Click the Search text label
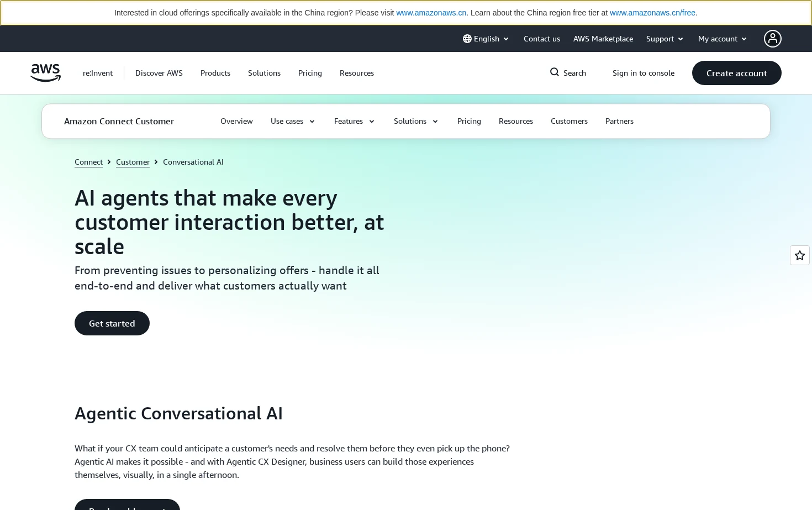 [574, 73]
